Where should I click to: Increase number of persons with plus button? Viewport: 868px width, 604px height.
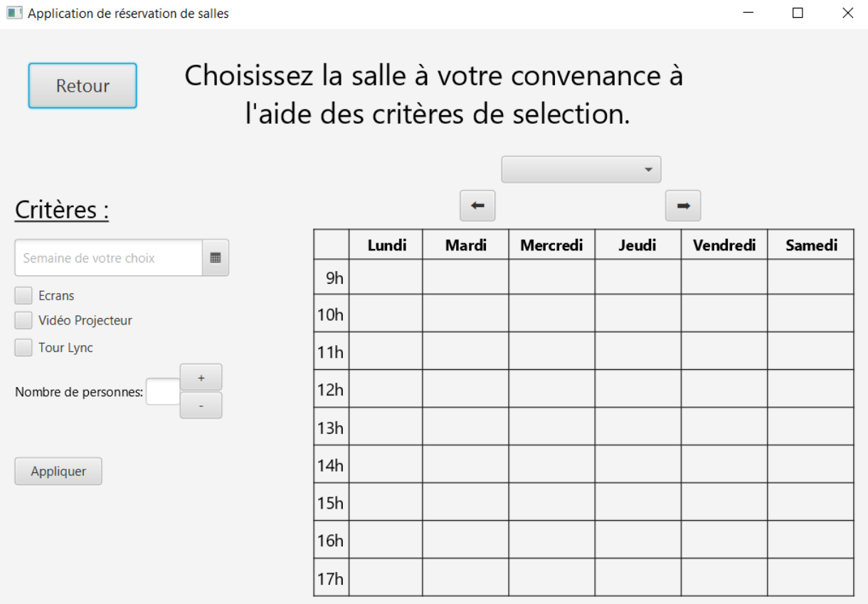pyautogui.click(x=201, y=378)
